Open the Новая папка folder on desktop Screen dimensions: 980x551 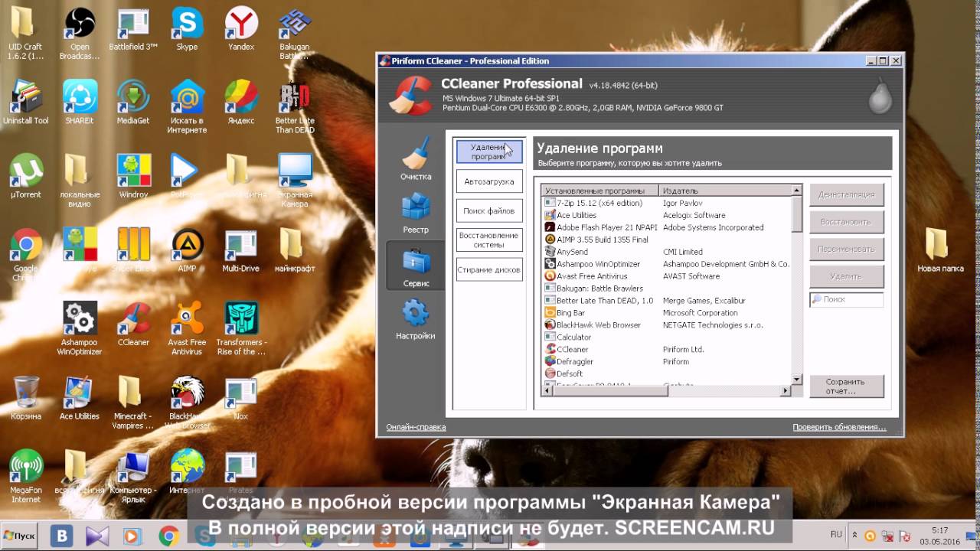click(x=941, y=250)
